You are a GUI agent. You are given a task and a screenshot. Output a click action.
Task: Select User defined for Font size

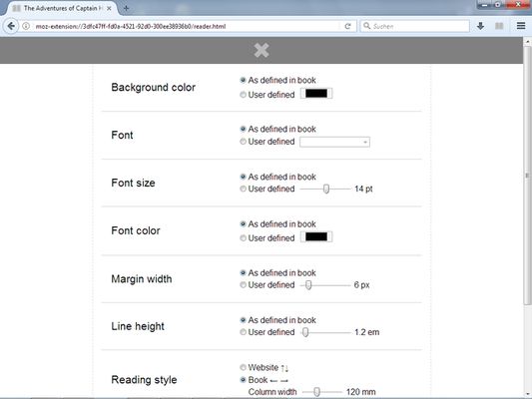coord(243,189)
